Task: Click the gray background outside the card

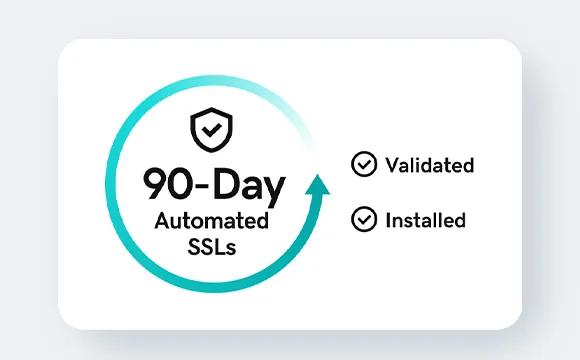Action: [x=290, y=17]
